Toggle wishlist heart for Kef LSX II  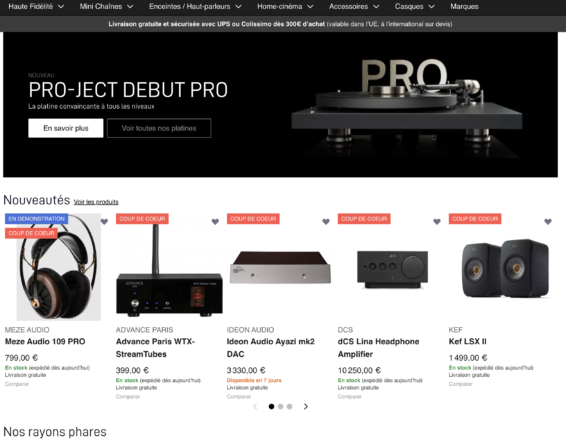tap(548, 222)
